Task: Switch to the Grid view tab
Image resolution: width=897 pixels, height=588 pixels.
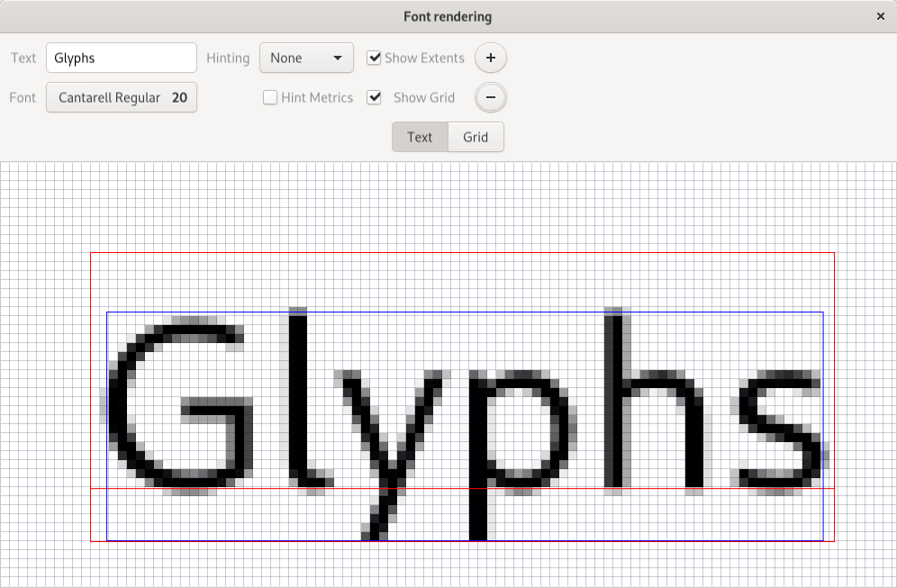Action: pos(476,137)
